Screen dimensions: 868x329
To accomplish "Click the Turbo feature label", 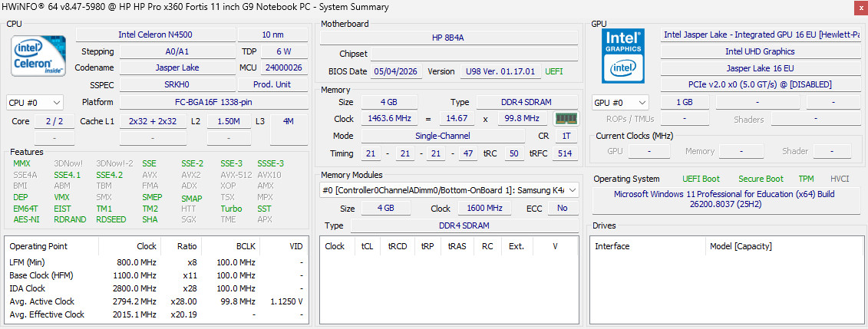I will [x=232, y=209].
